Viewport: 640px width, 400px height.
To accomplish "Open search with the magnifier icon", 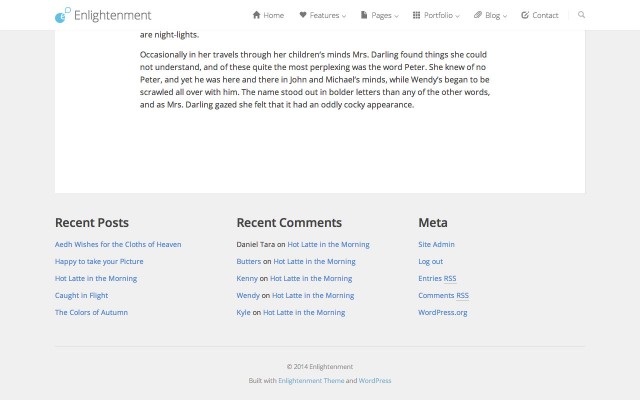I will coord(582,15).
